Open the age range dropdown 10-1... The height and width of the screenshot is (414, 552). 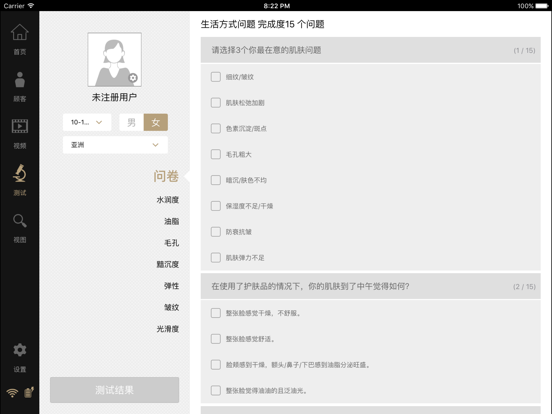point(87,122)
